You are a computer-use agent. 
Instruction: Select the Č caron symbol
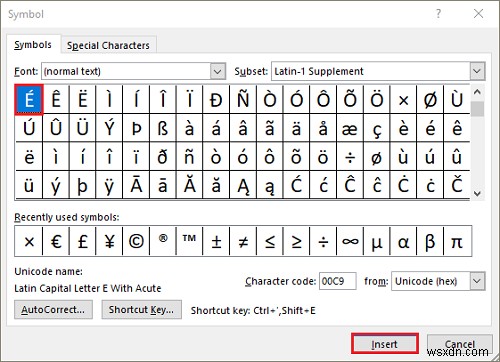(457, 185)
